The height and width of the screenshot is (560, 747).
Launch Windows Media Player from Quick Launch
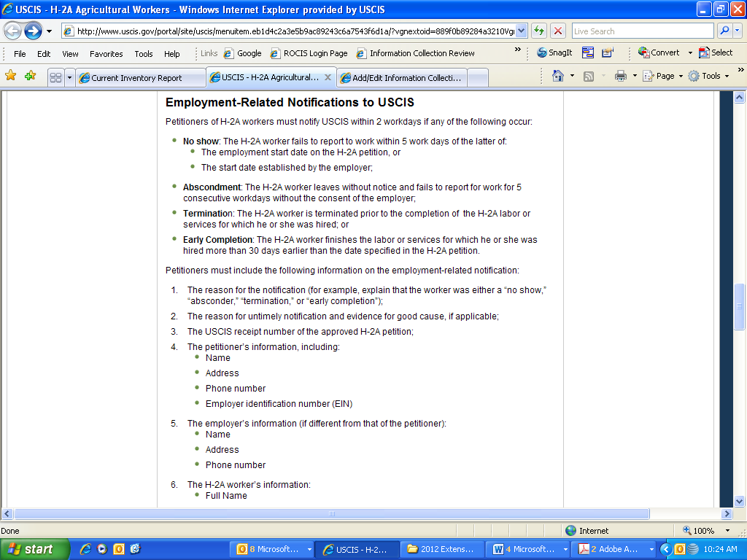pos(102,549)
